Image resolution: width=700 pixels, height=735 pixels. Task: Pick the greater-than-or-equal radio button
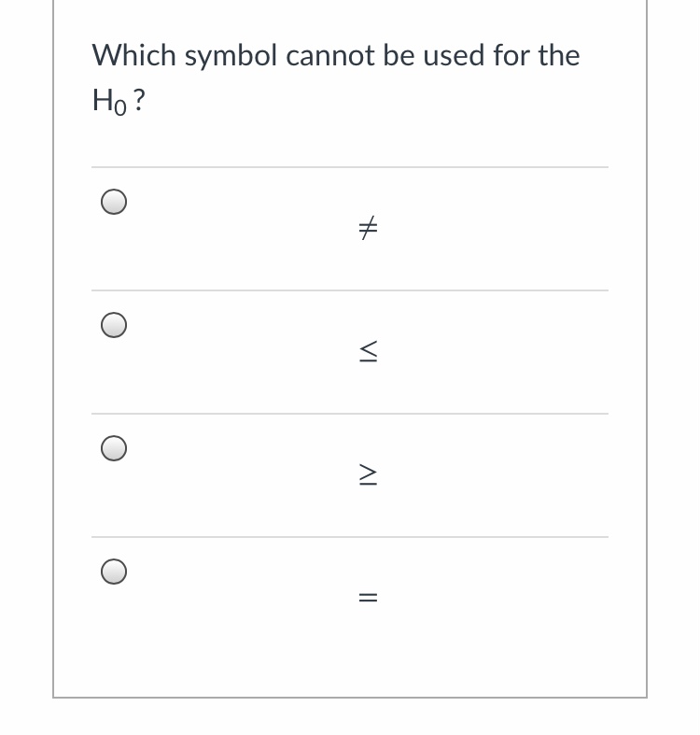[x=114, y=449]
